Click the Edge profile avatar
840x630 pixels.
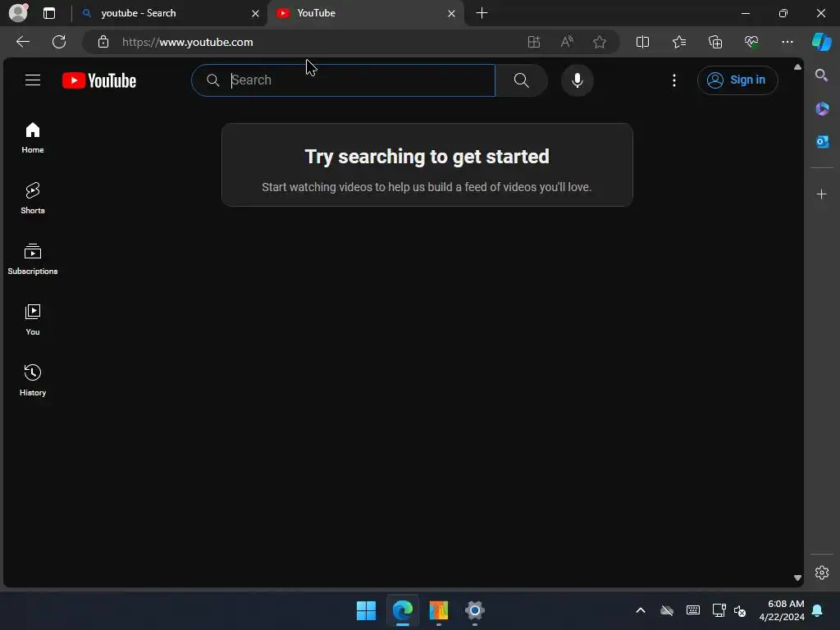click(x=18, y=13)
